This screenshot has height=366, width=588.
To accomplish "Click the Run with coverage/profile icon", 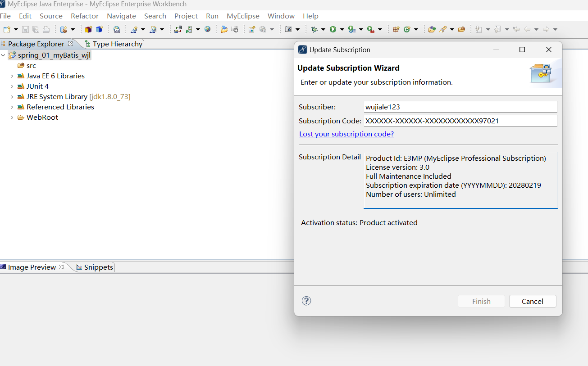I will (352, 29).
